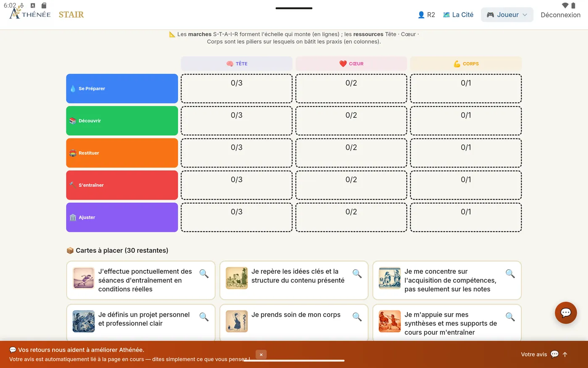The height and width of the screenshot is (368, 588).
Task: Tap the battery status icon
Action: pos(574,5)
